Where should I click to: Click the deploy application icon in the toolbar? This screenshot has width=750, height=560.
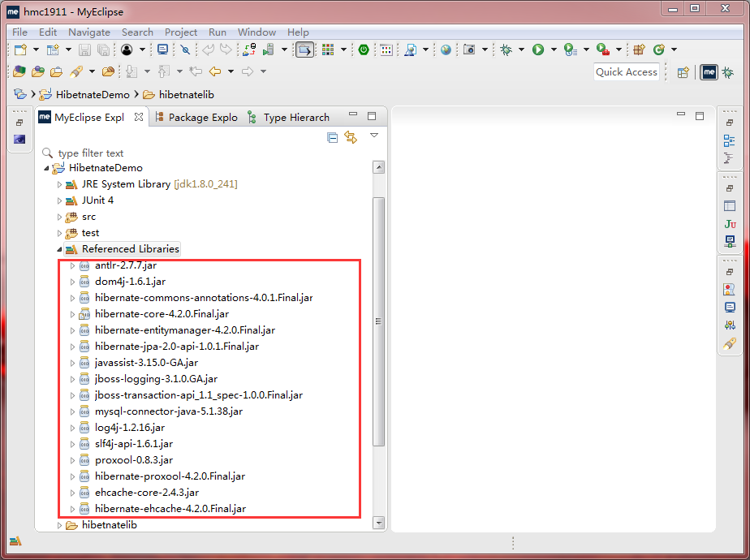(x=249, y=50)
